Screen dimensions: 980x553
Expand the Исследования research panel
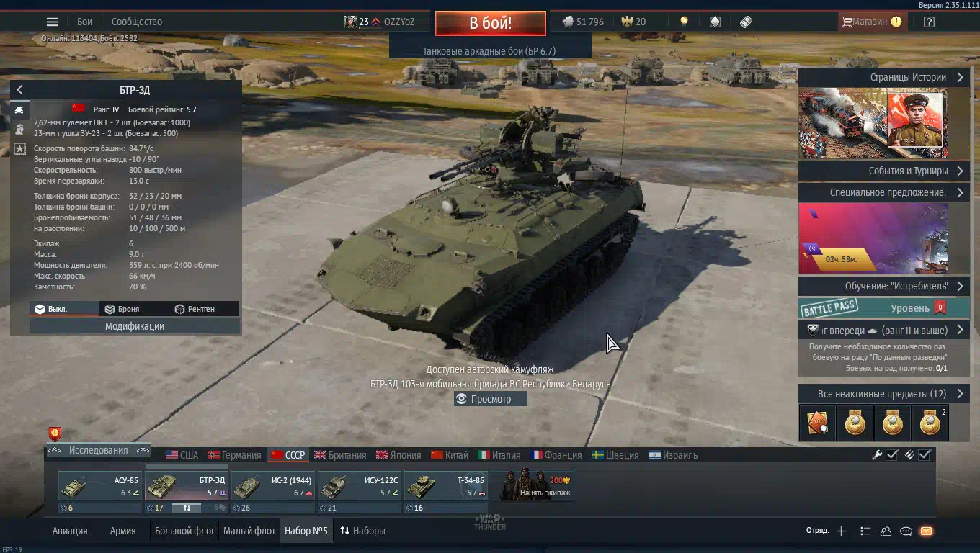point(98,450)
